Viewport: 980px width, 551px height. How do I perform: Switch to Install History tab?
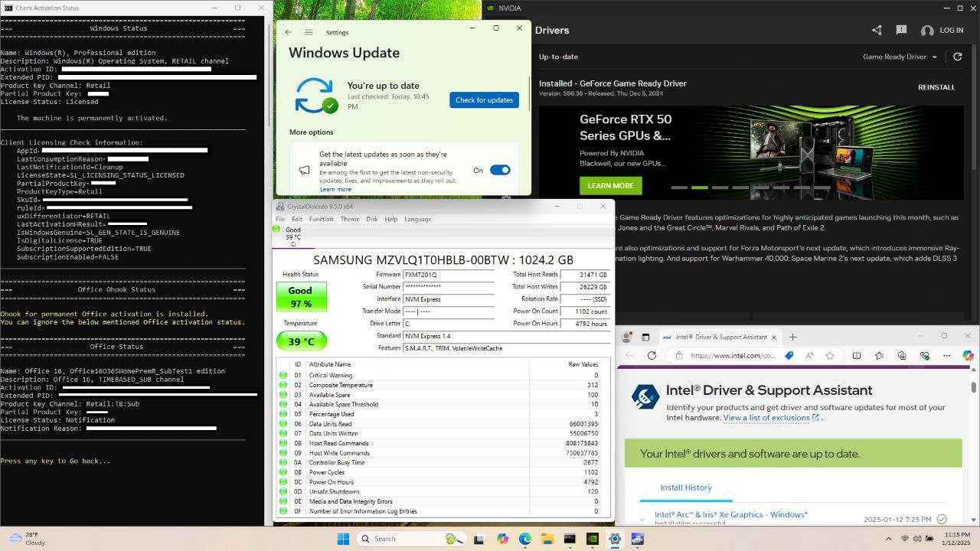(x=686, y=487)
